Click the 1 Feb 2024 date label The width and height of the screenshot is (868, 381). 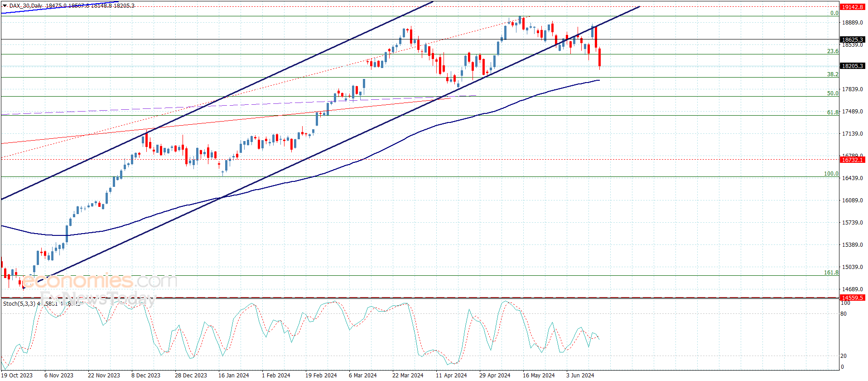click(x=276, y=375)
